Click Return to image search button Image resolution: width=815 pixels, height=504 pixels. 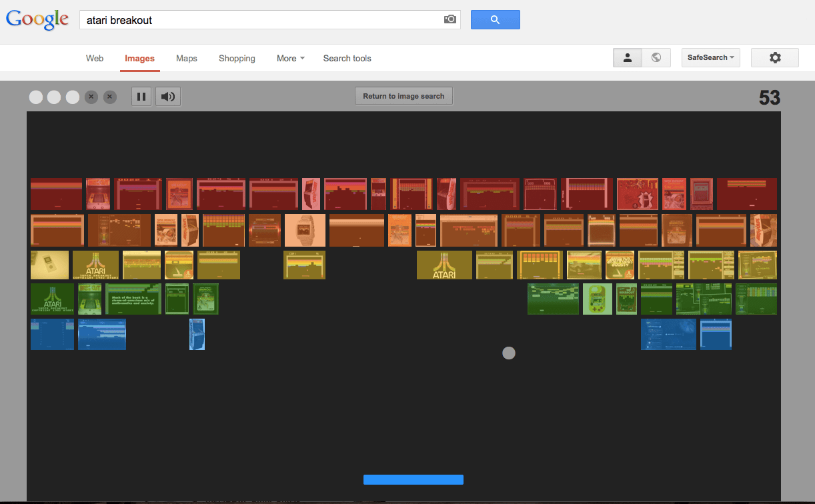(403, 96)
